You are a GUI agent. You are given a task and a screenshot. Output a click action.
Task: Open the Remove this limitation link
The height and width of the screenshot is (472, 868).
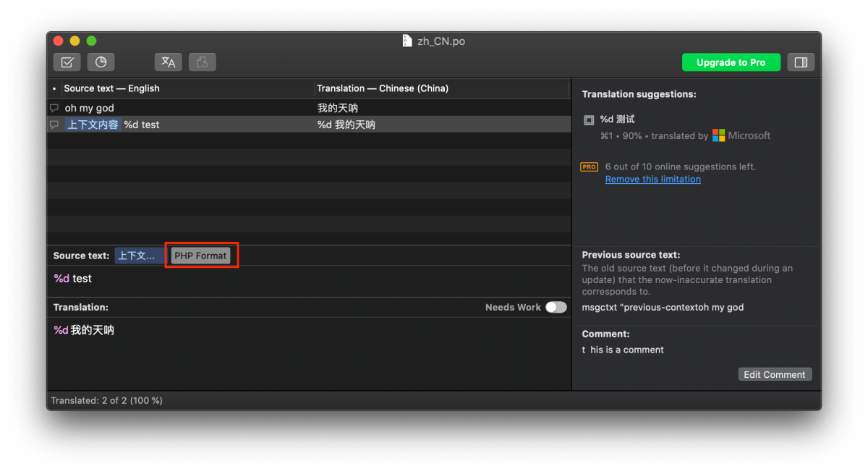653,179
